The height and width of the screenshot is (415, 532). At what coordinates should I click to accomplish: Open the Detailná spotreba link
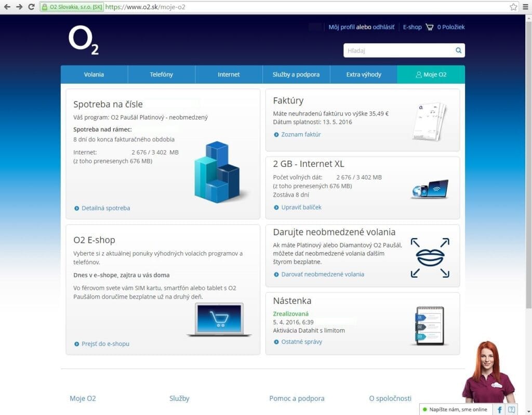pyautogui.click(x=105, y=208)
